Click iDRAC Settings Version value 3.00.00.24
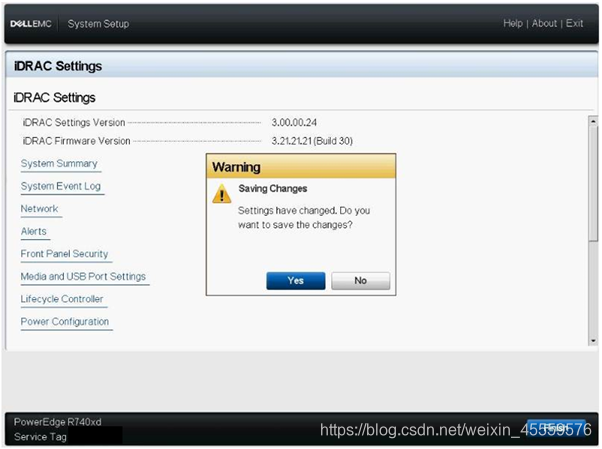 tap(294, 123)
